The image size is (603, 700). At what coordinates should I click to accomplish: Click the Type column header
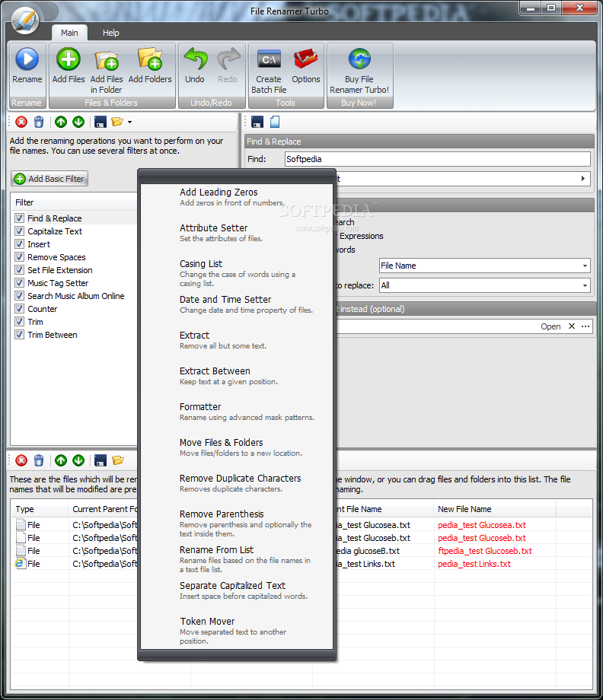(x=40, y=509)
